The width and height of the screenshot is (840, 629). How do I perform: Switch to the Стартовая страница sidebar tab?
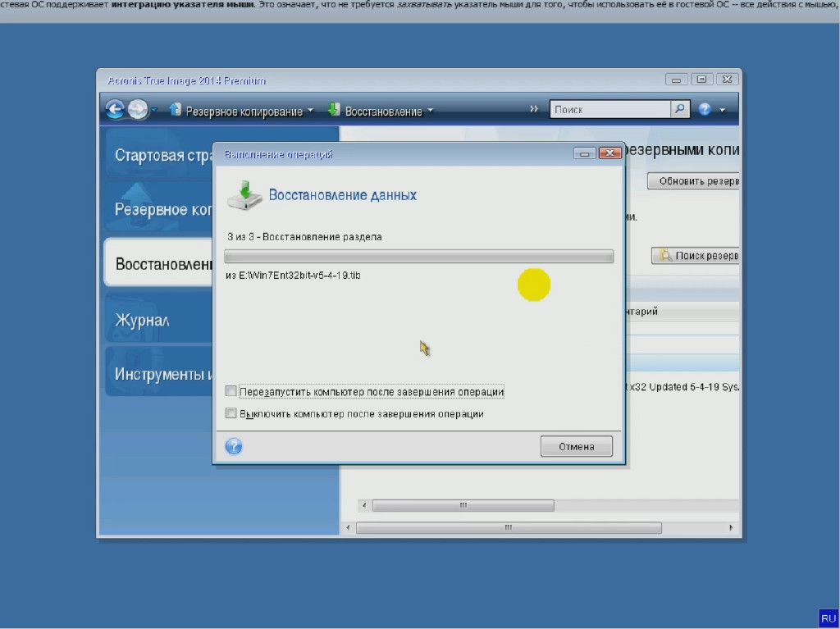coord(157,155)
